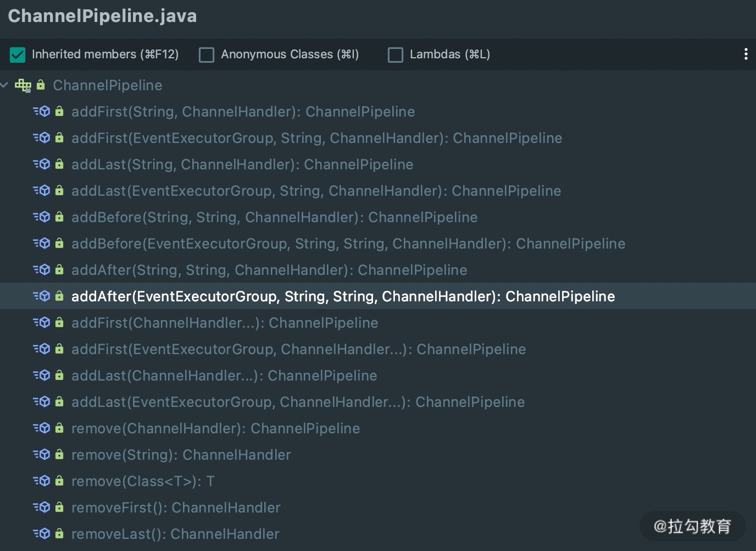Click method icon beside addFirst(String, ChannelHandler)

(42, 112)
